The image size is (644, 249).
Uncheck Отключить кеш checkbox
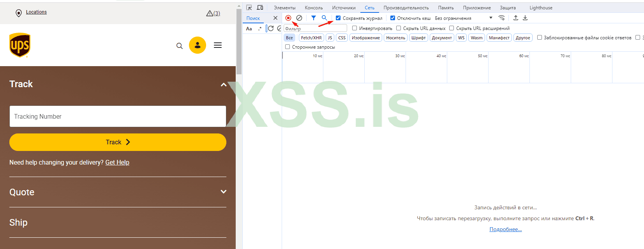coord(393,18)
